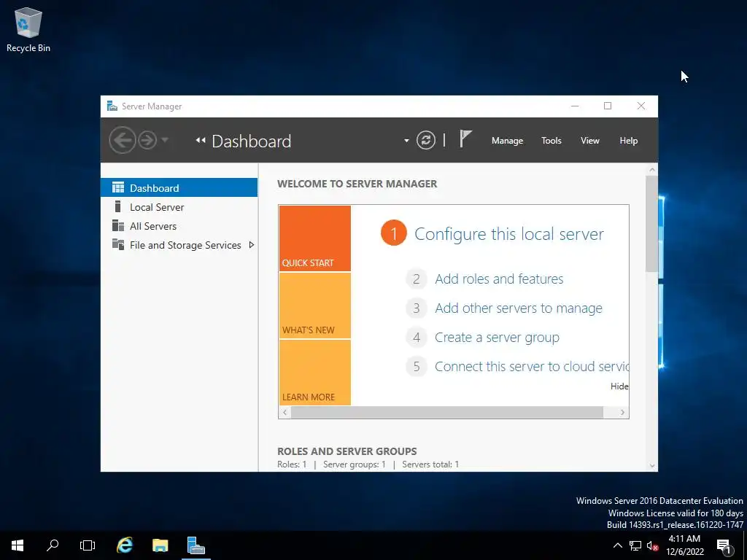Click the main vertical scrollbar thumb
This screenshot has width=747, height=560.
(x=651, y=224)
